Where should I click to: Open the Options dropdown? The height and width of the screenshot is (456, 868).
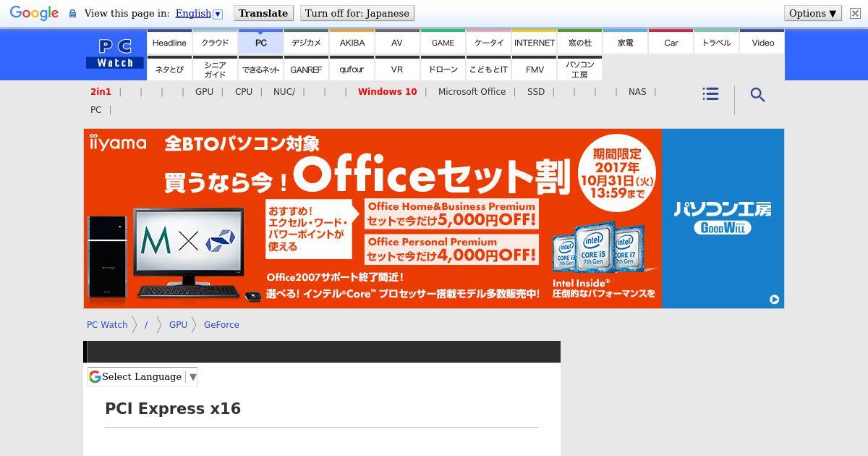[x=814, y=13]
